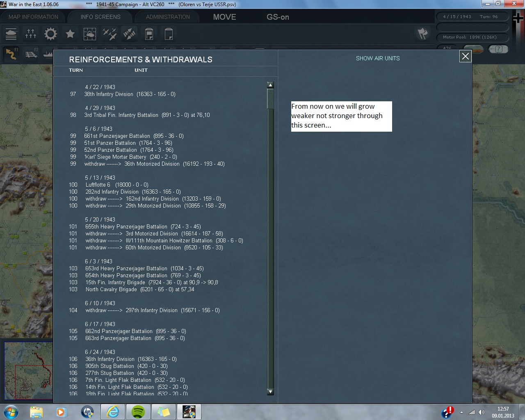The height and width of the screenshot is (420, 525).
Task: Click the star victory screen icon
Action: [x=70, y=34]
